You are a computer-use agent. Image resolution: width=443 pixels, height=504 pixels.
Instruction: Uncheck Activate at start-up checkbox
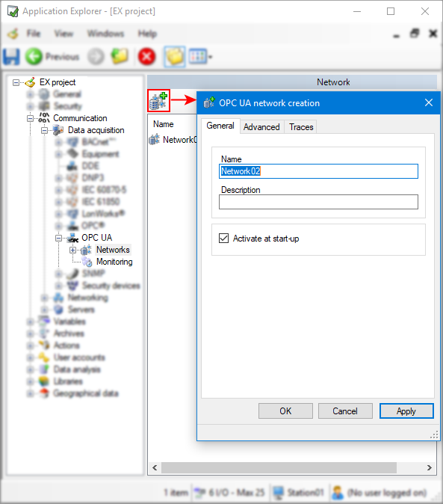224,239
